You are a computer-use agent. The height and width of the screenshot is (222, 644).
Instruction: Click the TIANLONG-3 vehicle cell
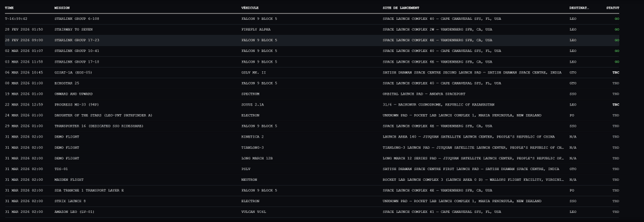coord(253,147)
